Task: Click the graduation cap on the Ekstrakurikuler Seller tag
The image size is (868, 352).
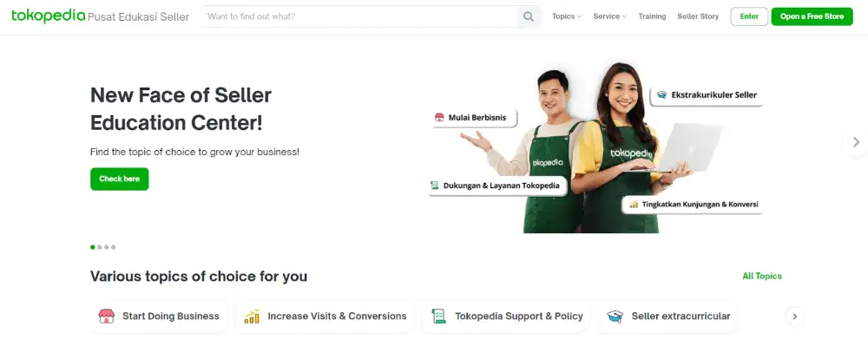Action: 661,95
